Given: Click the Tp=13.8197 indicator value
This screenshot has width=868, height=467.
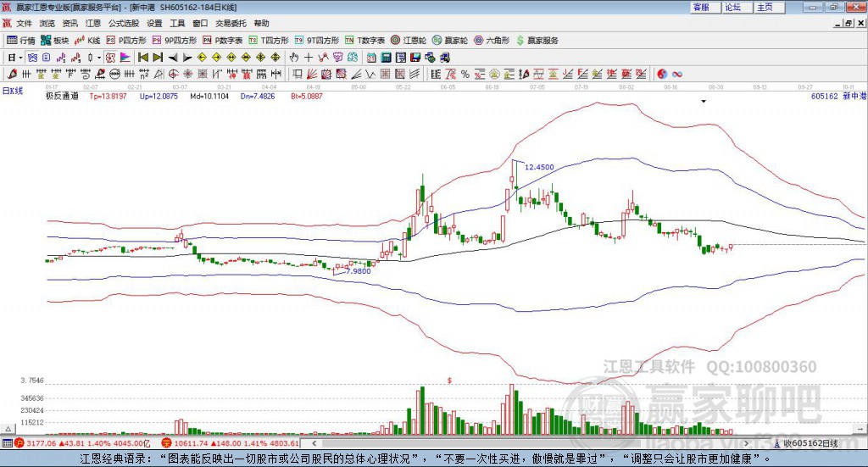Looking at the screenshot, I should click(x=108, y=96).
